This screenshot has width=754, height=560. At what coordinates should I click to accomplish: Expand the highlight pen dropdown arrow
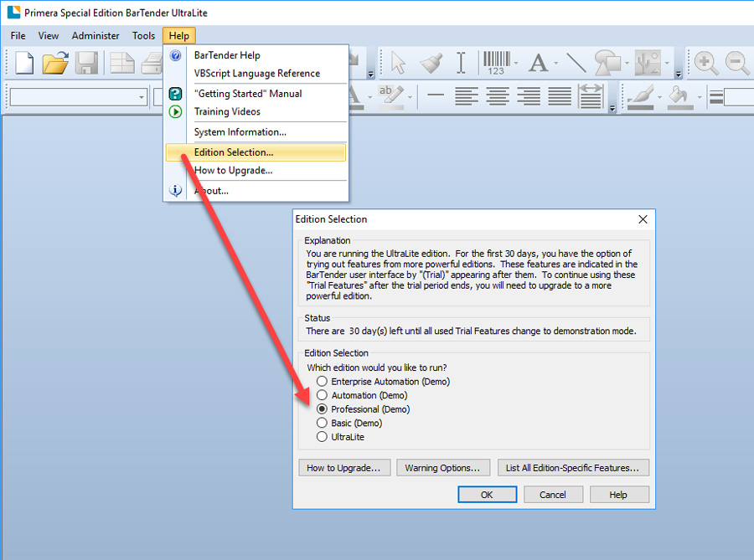point(410,97)
